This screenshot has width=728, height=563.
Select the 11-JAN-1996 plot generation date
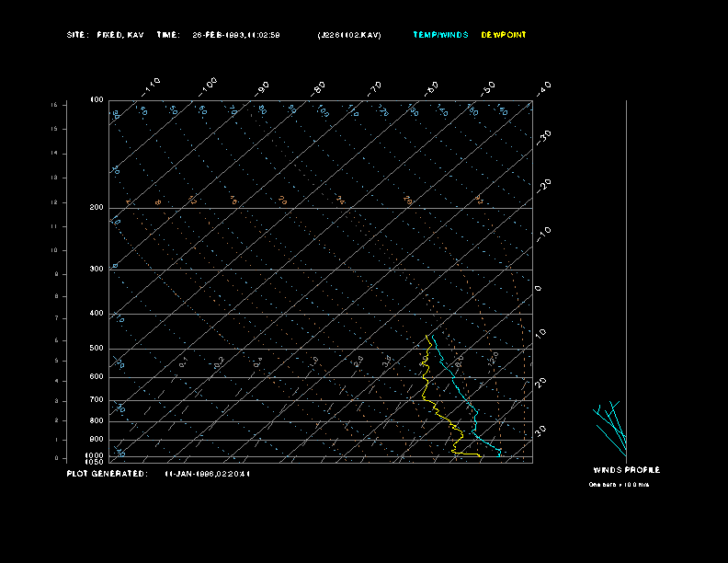pyautogui.click(x=207, y=474)
